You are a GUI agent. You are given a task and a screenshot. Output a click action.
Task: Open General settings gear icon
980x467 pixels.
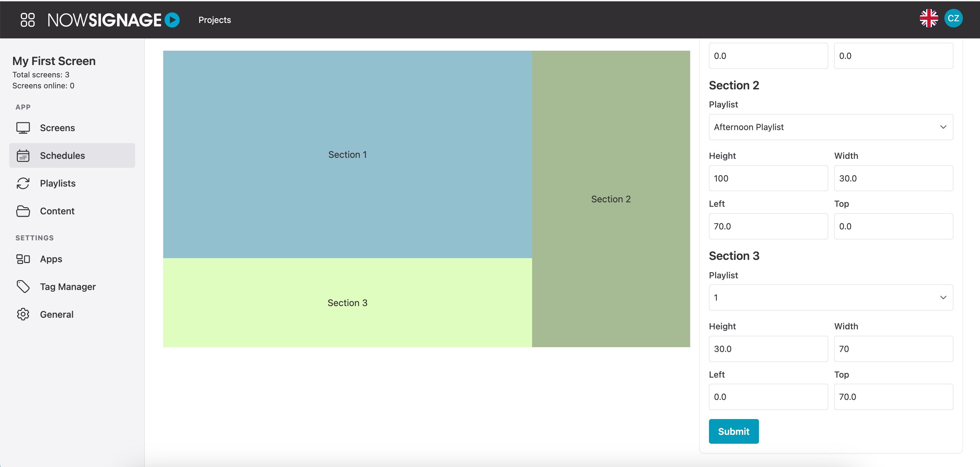[24, 314]
